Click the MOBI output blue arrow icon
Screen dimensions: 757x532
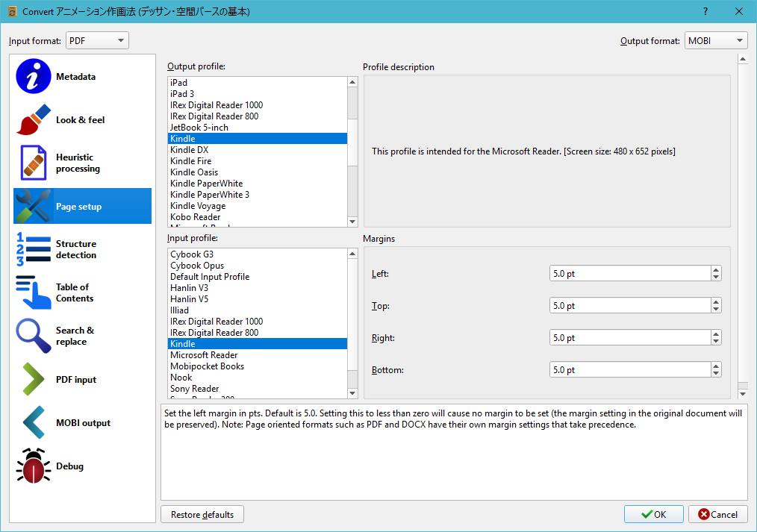[x=34, y=422]
